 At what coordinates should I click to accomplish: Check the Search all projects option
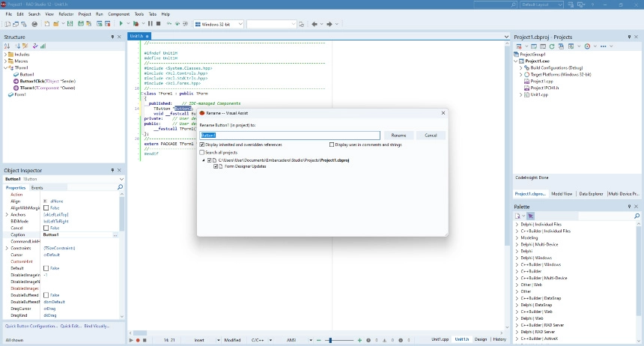click(x=203, y=152)
